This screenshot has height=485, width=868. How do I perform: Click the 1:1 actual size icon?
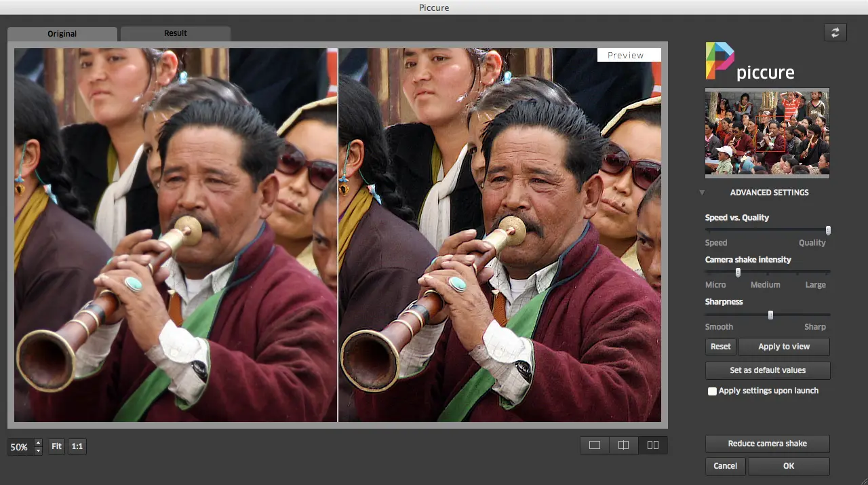click(x=77, y=446)
